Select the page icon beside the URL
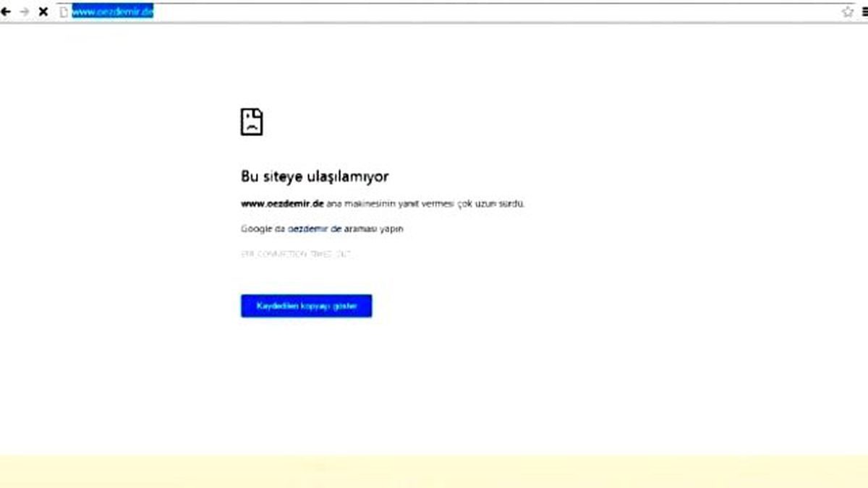The width and height of the screenshot is (868, 488). pos(63,12)
